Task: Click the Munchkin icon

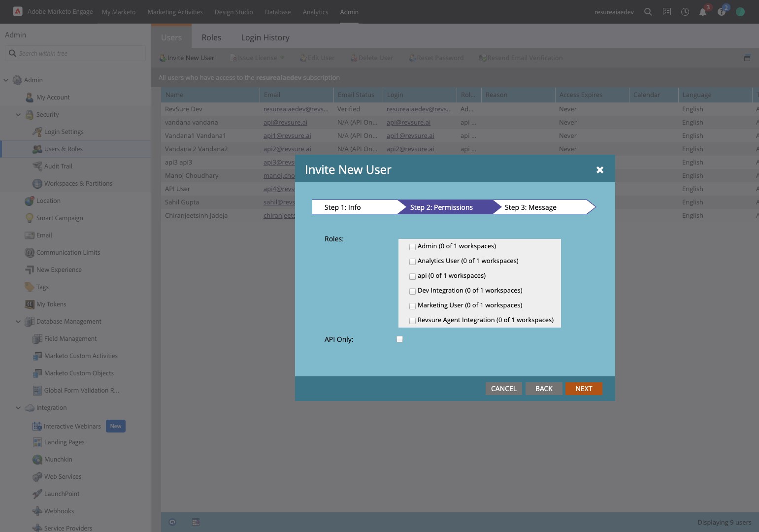Action: [x=37, y=460]
